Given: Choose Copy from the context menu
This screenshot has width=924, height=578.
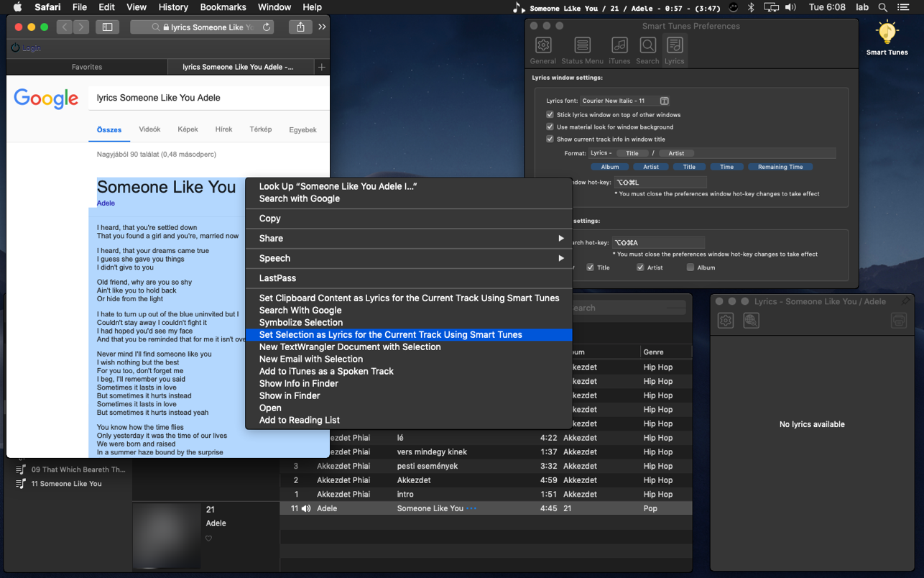Looking at the screenshot, I should pyautogui.click(x=409, y=219).
